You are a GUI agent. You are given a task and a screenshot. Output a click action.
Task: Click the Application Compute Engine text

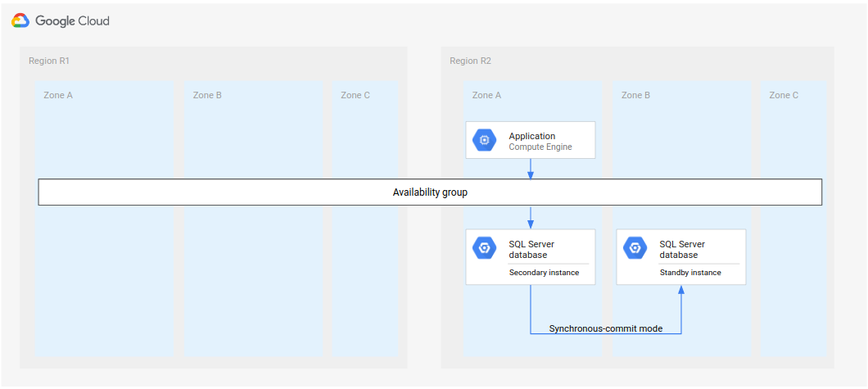540,142
